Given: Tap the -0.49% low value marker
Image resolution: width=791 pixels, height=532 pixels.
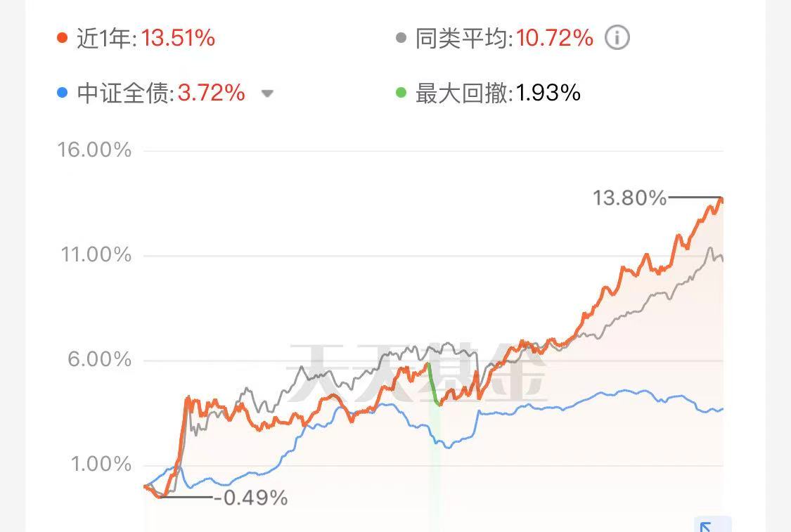Looking at the screenshot, I should [251, 498].
